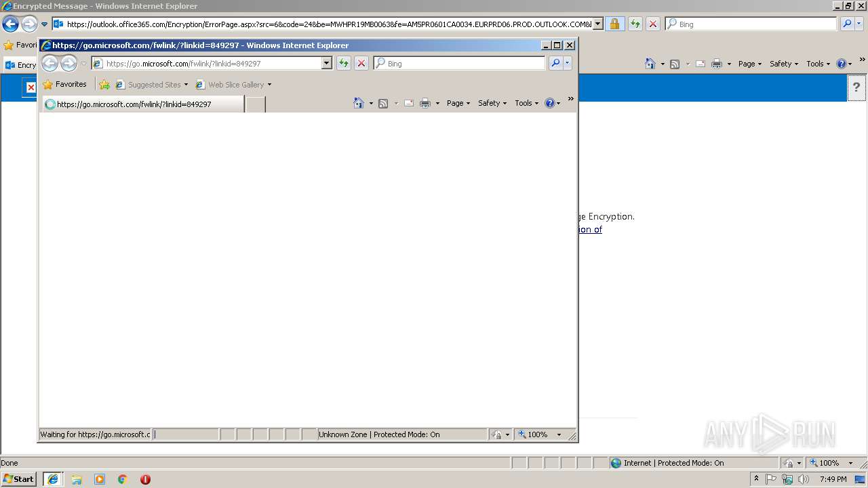Image resolution: width=868 pixels, height=488 pixels.
Task: Click Print icon in background window toolbar
Action: click(717, 64)
